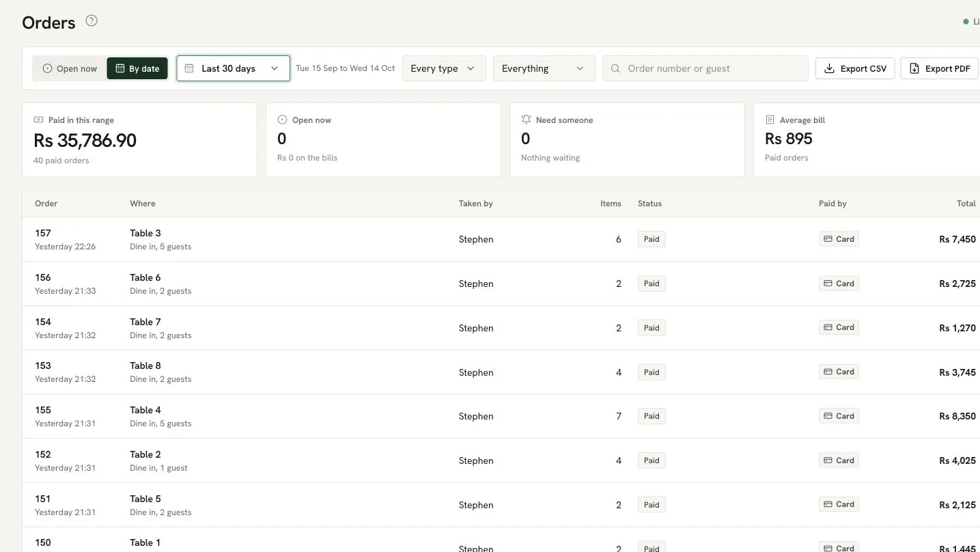Expand the Everything status dropdown

[x=544, y=68]
